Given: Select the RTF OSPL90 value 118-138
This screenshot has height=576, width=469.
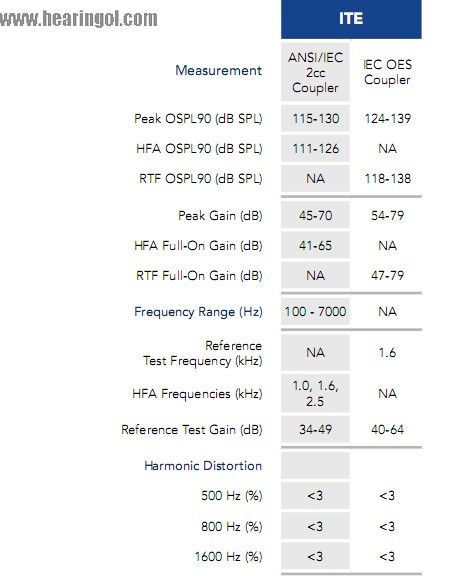Looking at the screenshot, I should [x=387, y=179].
